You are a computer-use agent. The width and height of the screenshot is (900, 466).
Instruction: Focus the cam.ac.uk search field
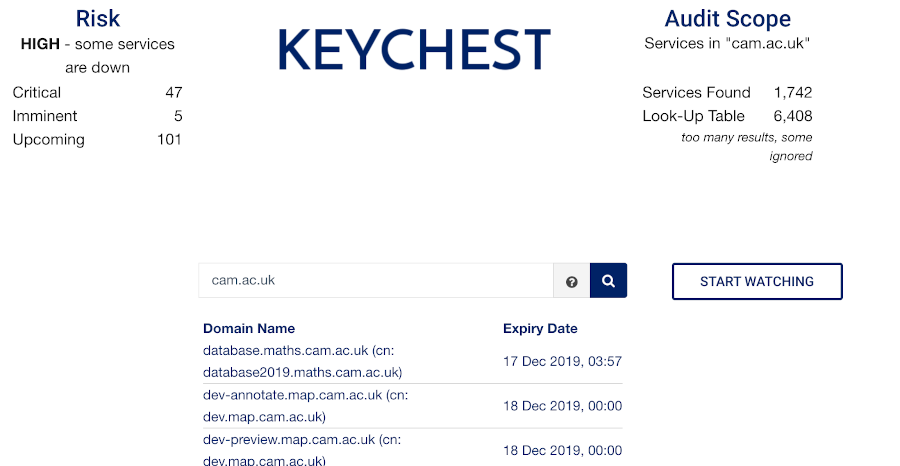coord(376,281)
